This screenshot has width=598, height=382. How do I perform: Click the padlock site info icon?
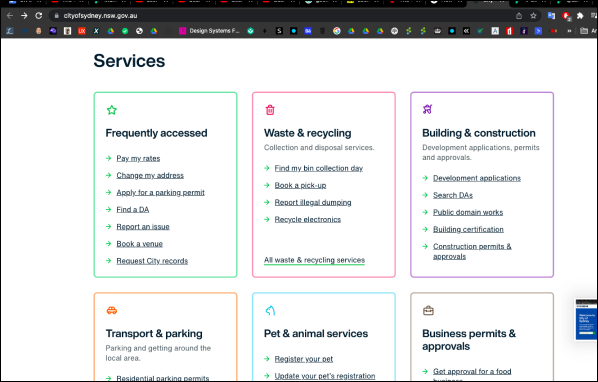[x=56, y=16]
